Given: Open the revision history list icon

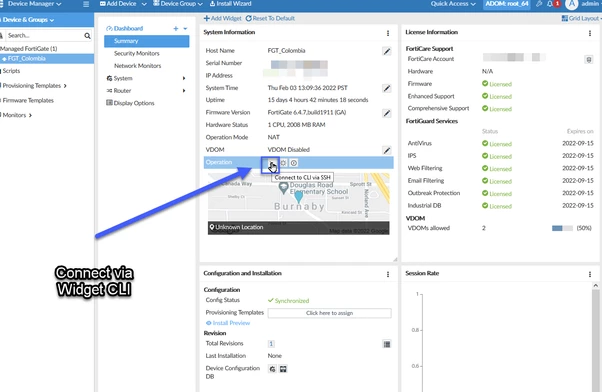Looking at the screenshot, I should (387, 344).
